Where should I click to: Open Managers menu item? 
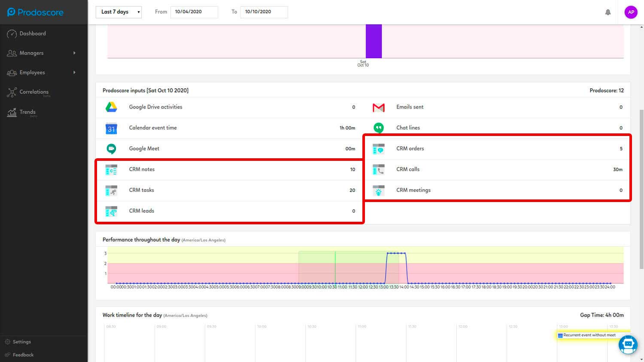31,53
